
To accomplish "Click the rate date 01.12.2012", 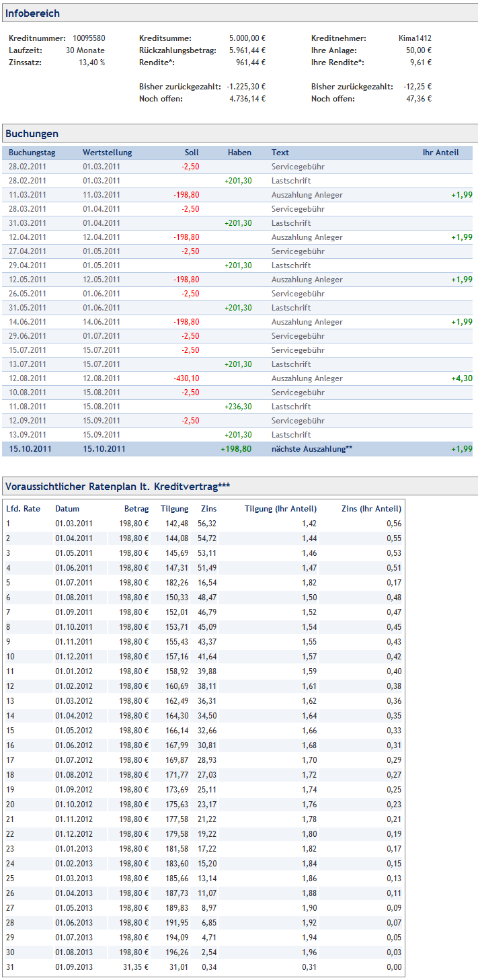I will (74, 834).
